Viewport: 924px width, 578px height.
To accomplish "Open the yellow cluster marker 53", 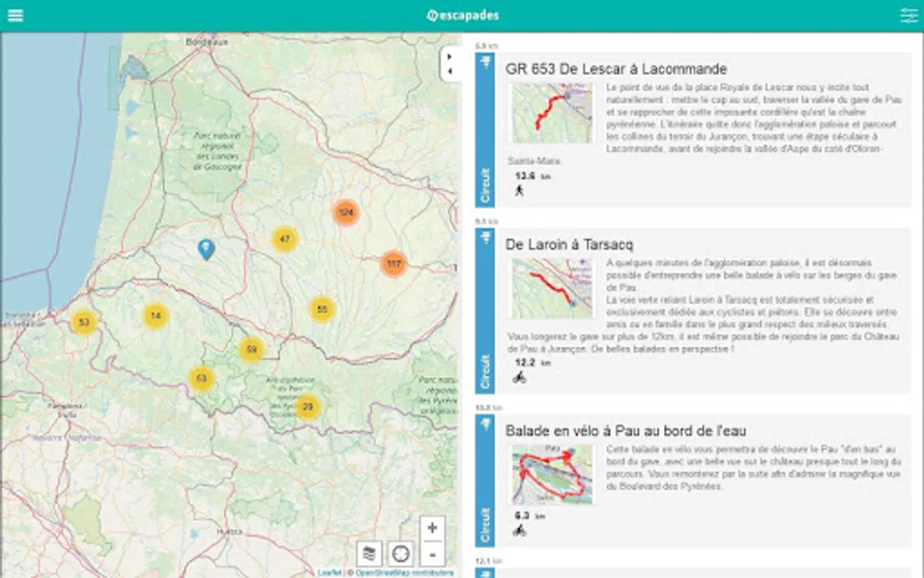I will click(83, 322).
